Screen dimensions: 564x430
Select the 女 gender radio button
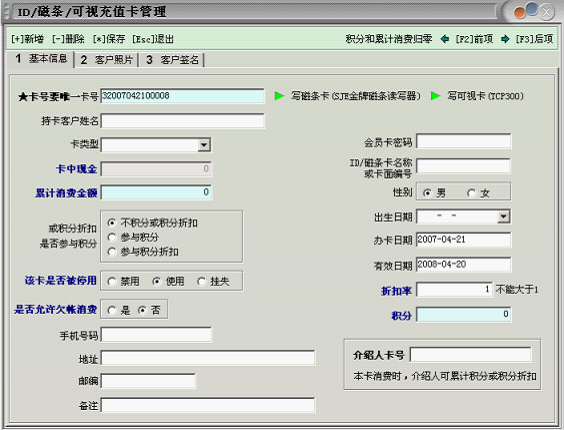click(x=471, y=193)
